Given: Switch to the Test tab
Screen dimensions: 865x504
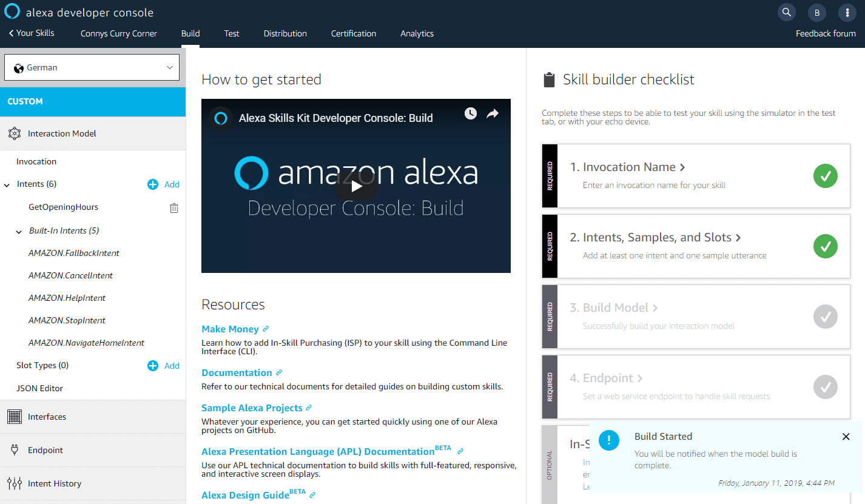Looking at the screenshot, I should click(232, 33).
